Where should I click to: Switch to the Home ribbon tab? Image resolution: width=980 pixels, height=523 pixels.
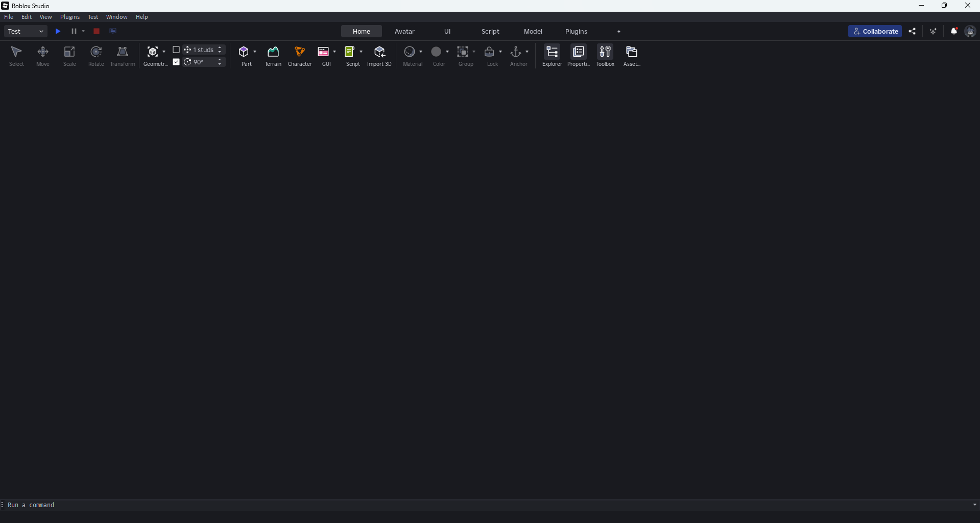(x=362, y=31)
